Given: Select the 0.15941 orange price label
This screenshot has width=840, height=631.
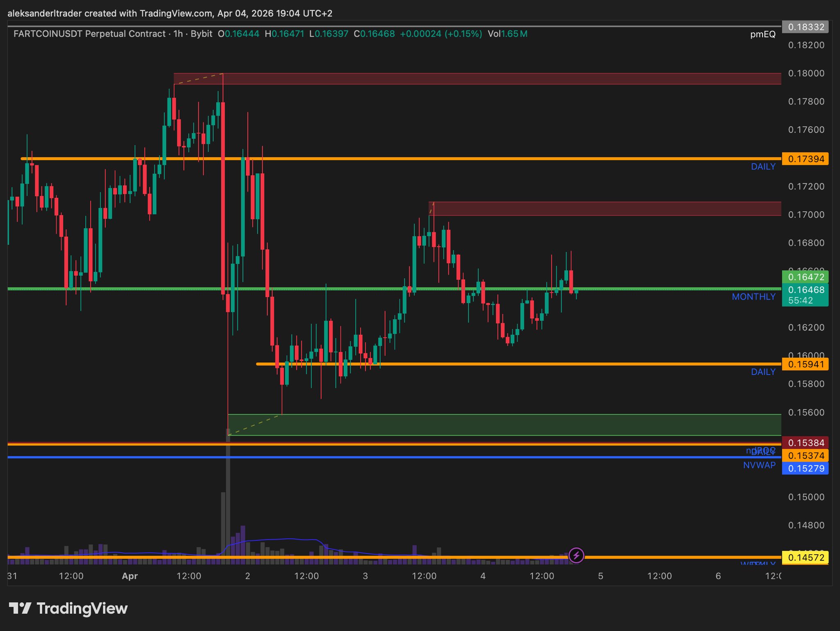Looking at the screenshot, I should pos(805,364).
